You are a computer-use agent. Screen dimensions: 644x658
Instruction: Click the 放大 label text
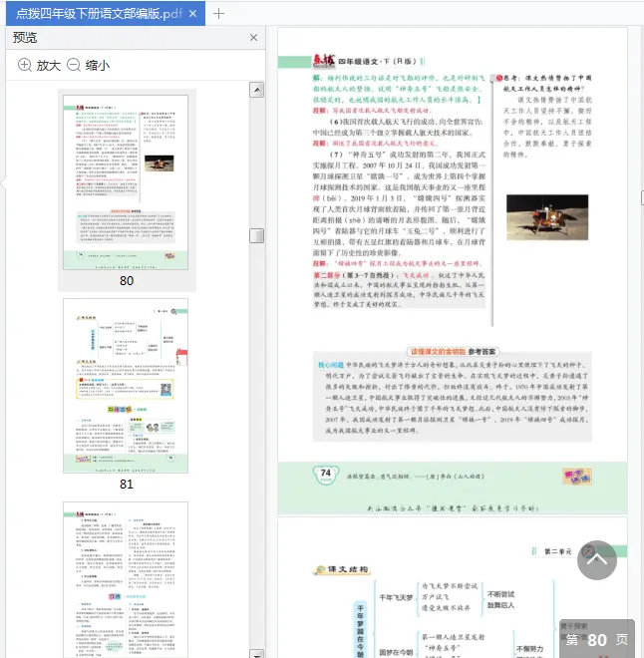click(49, 66)
